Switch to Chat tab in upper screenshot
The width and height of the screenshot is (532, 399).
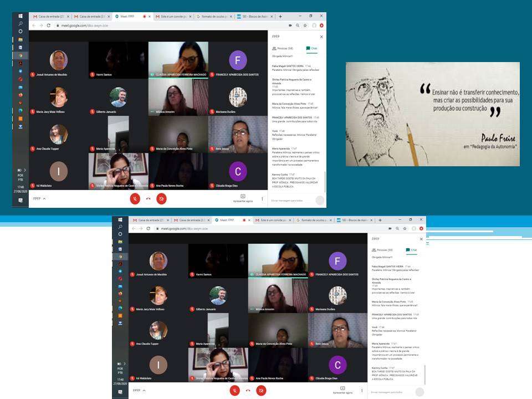(312, 49)
